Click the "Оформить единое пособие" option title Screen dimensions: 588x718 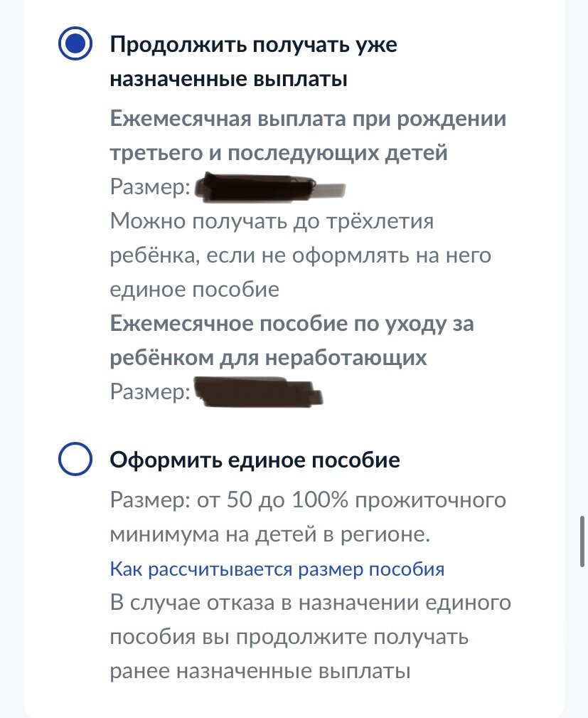255,460
